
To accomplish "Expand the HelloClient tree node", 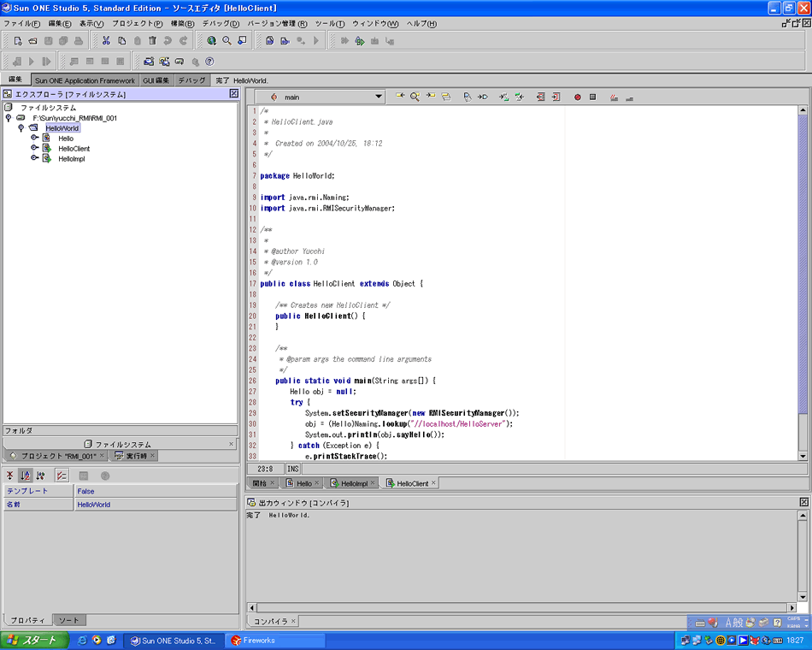I will [35, 148].
